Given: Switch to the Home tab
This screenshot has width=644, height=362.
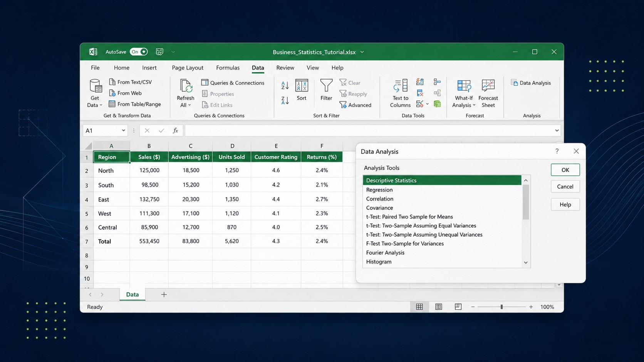Looking at the screenshot, I should (122, 68).
